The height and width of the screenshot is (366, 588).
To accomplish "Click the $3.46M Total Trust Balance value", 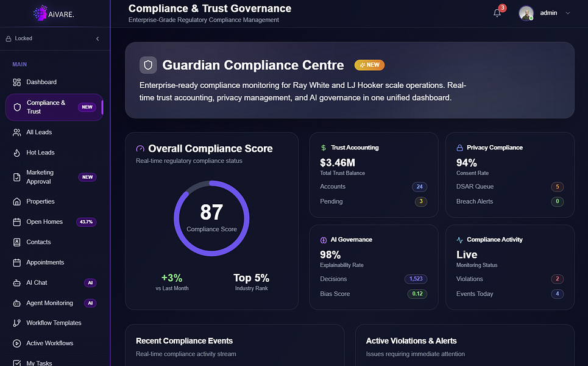I will [x=338, y=163].
